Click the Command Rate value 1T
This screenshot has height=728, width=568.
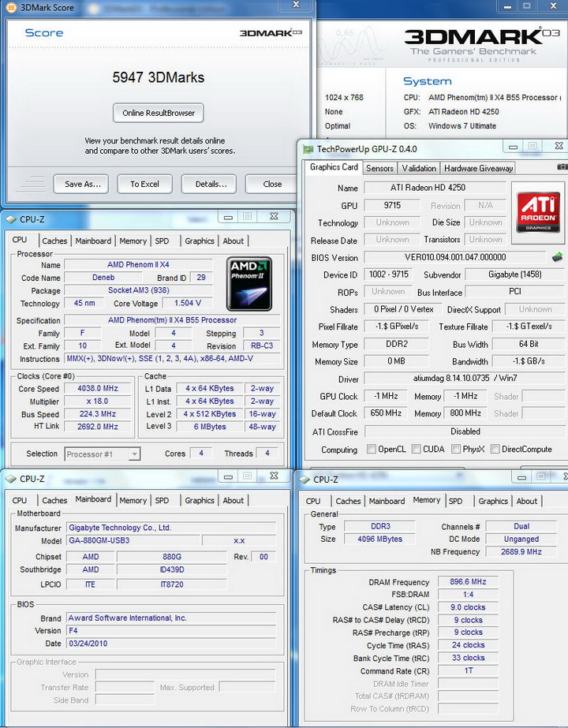(x=468, y=671)
